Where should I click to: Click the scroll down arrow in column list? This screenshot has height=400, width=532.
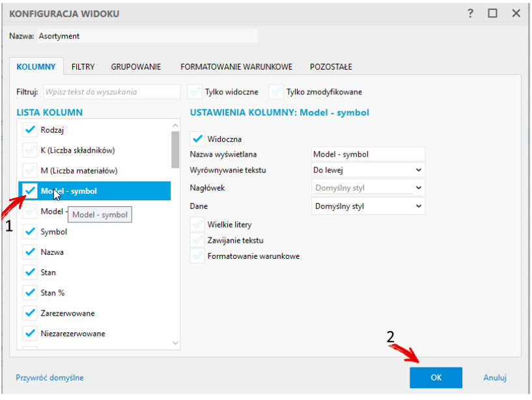tap(175, 343)
